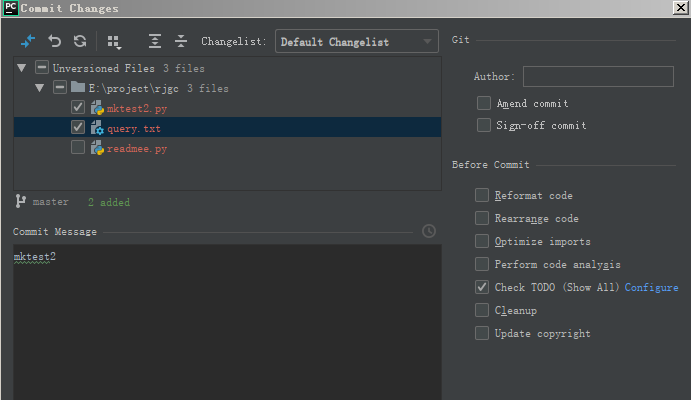Click the Revert (undo arrow) icon
691x400 pixels.
pyautogui.click(x=54, y=42)
